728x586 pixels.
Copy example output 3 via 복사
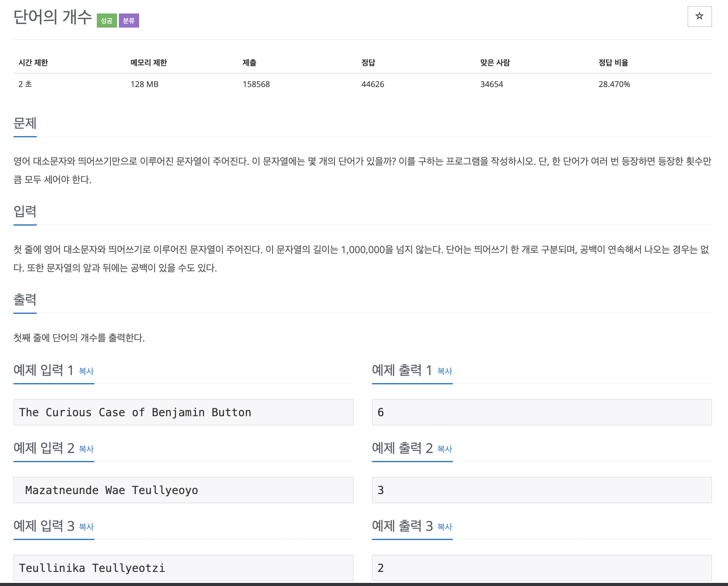(x=444, y=527)
